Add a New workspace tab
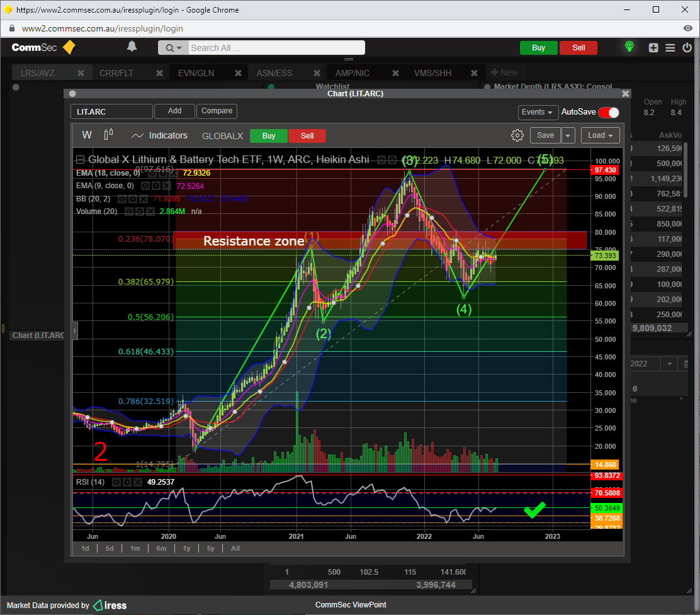Viewport: 700px width, 615px height. click(x=504, y=72)
